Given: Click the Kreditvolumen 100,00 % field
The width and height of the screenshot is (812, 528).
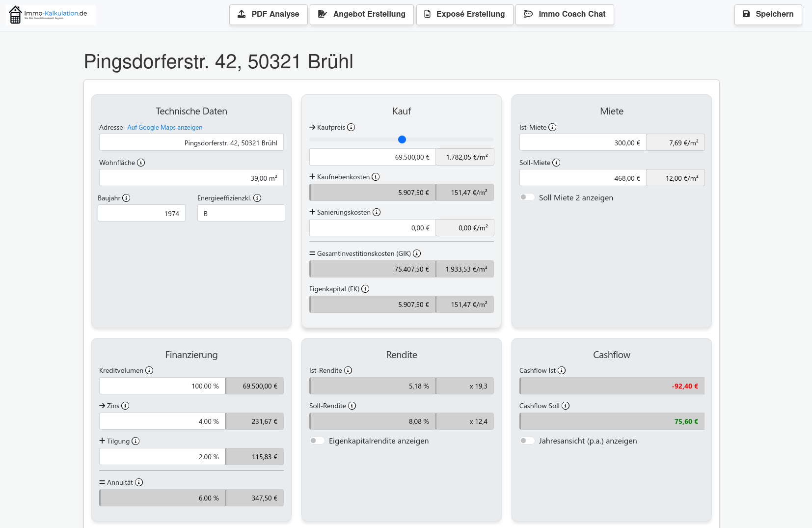Looking at the screenshot, I should coord(162,386).
